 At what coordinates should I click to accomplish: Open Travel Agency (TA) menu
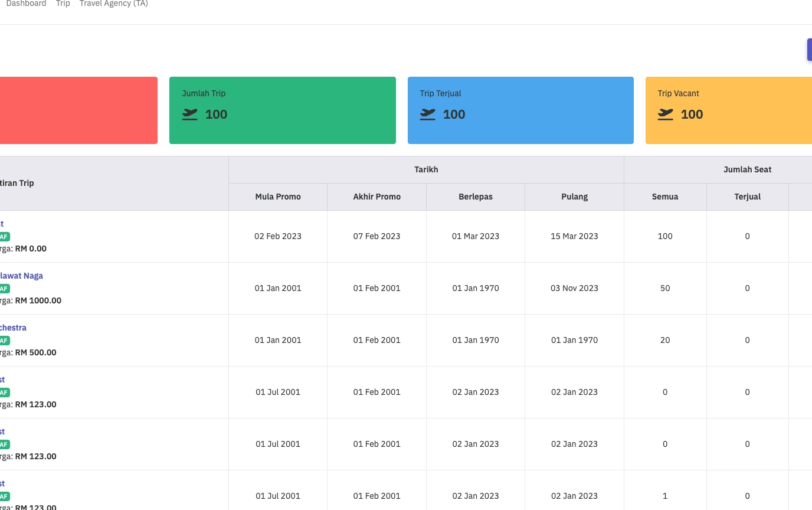point(113,4)
